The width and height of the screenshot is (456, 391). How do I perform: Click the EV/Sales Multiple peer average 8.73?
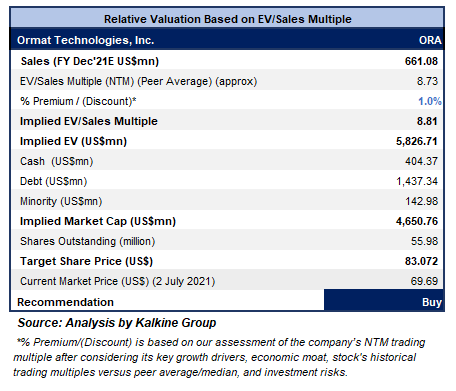click(427, 81)
